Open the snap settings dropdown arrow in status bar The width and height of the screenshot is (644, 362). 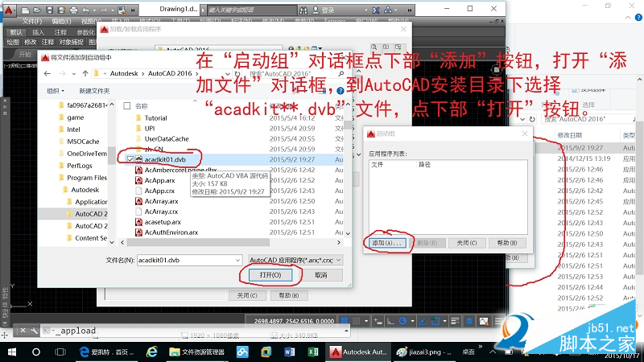point(366,321)
